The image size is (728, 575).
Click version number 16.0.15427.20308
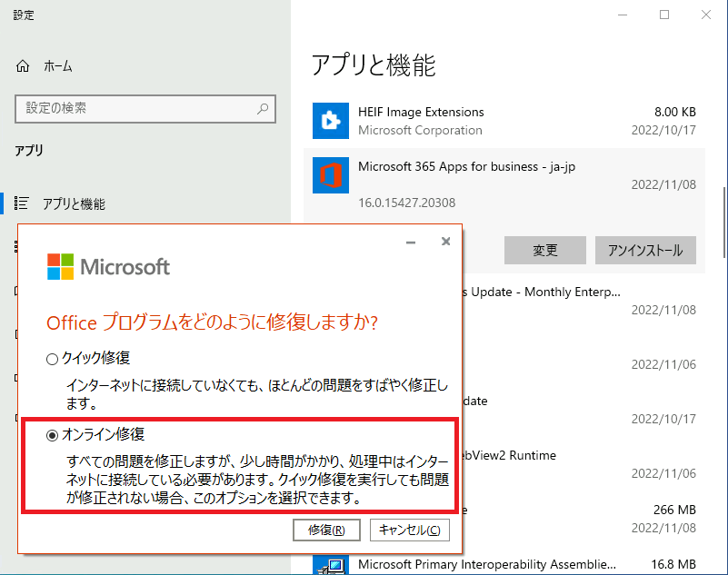[x=406, y=203]
